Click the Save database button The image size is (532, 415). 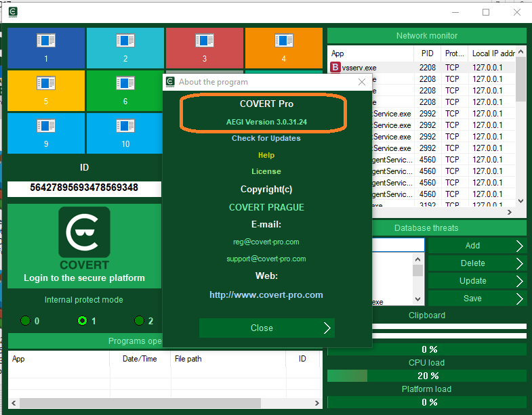click(477, 299)
